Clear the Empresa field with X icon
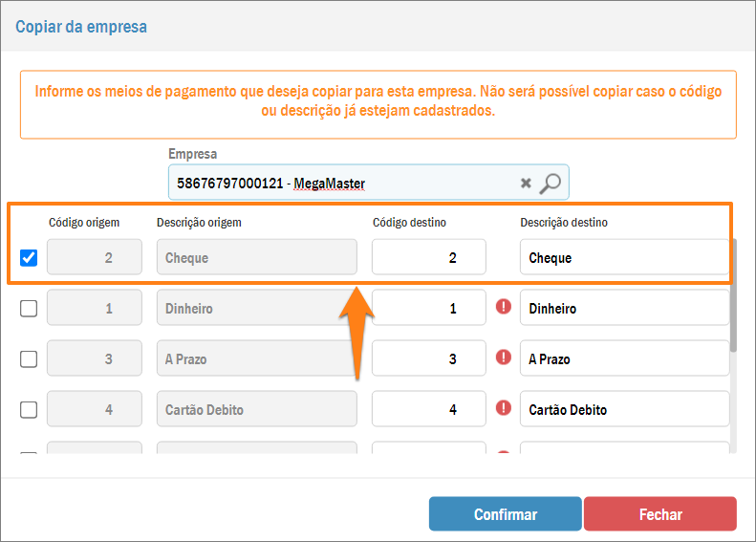The height and width of the screenshot is (542, 756). (x=526, y=183)
